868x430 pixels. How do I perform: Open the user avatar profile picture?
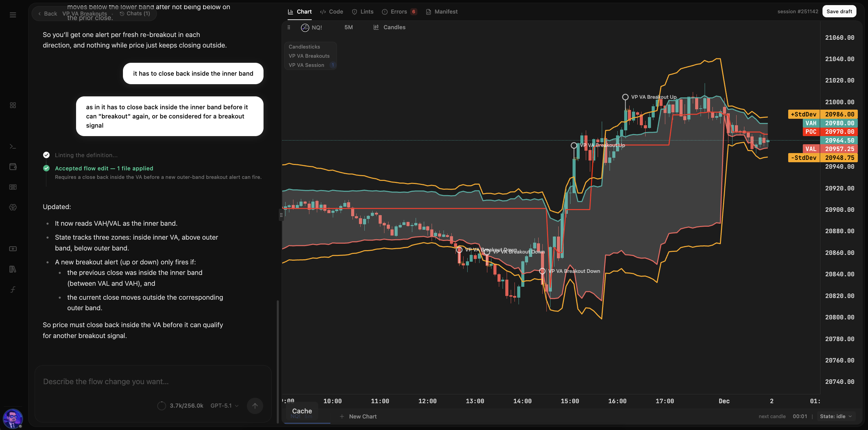pos(13,418)
